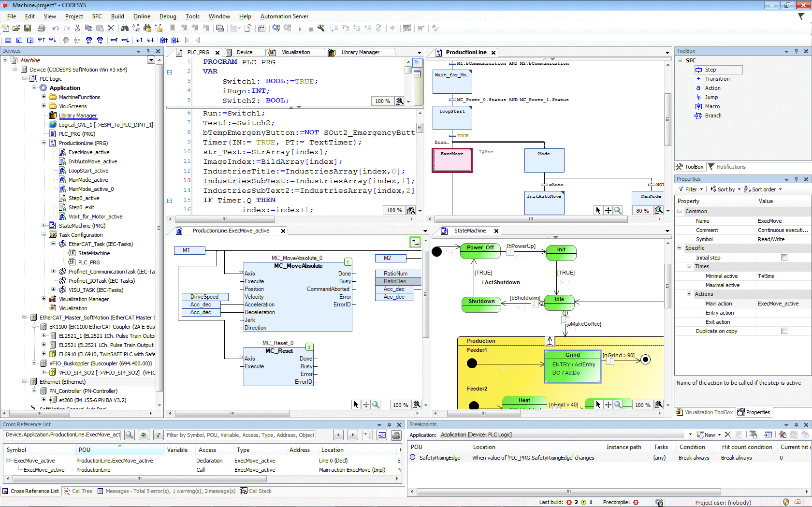Screen dimensions: 812x507
Task: Change zoom using the 80% level control
Action: (642, 210)
